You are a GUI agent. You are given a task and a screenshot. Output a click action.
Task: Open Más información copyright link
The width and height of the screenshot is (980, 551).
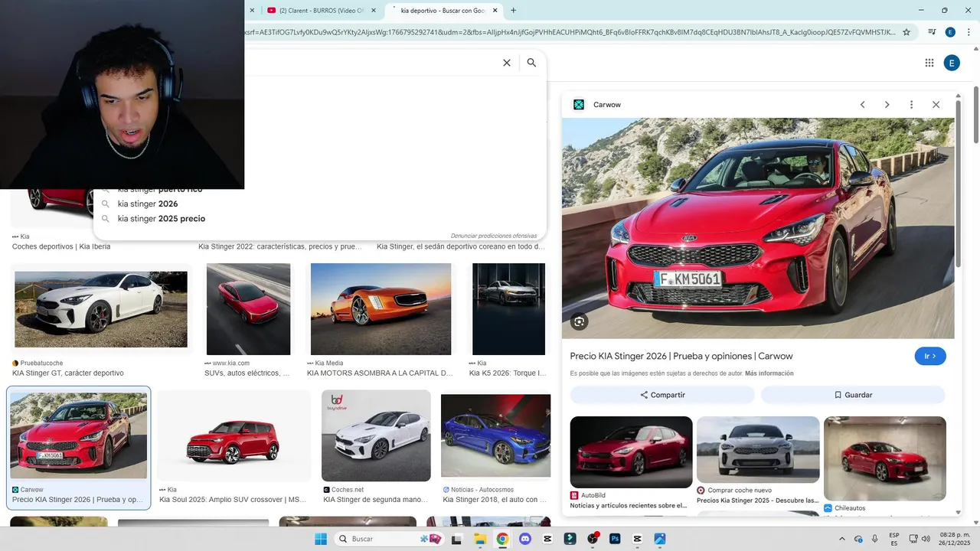tap(769, 373)
